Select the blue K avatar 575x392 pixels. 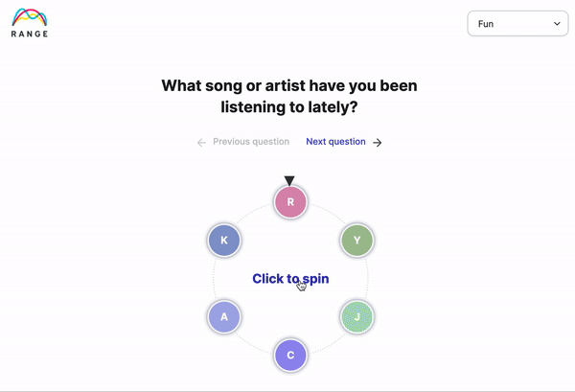(x=224, y=241)
